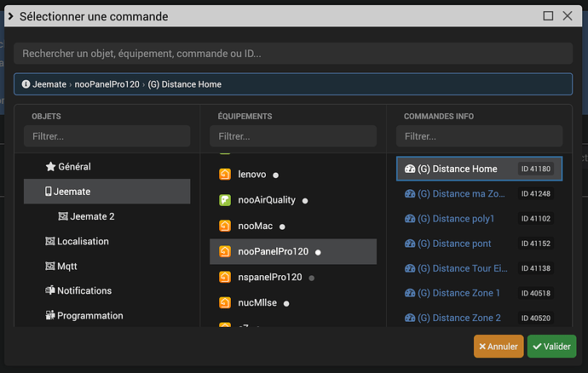Choose the (G) Distance Zone 2 command
Screen dimensions: 588x373
[x=479, y=318]
